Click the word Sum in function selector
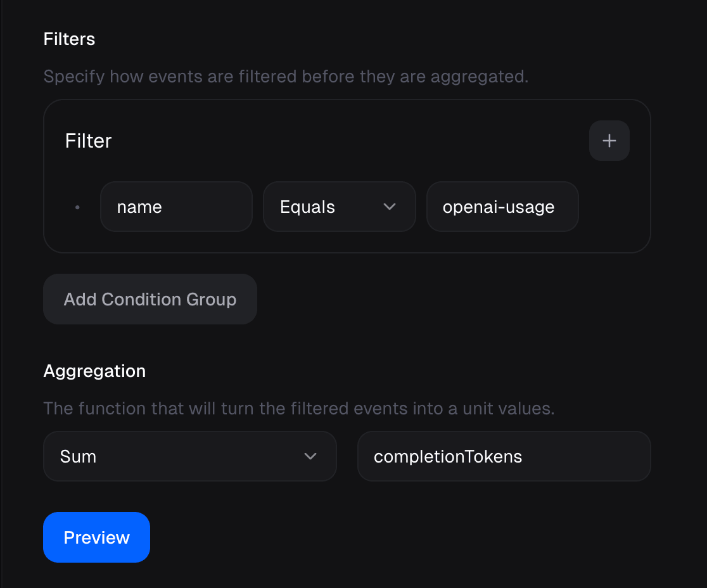This screenshot has width=707, height=588. (78, 457)
